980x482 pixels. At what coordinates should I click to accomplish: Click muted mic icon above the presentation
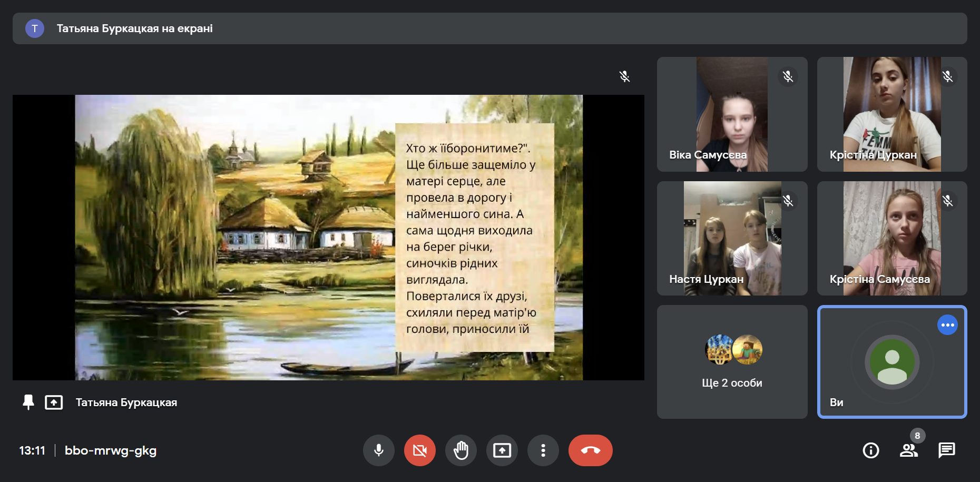tap(624, 76)
